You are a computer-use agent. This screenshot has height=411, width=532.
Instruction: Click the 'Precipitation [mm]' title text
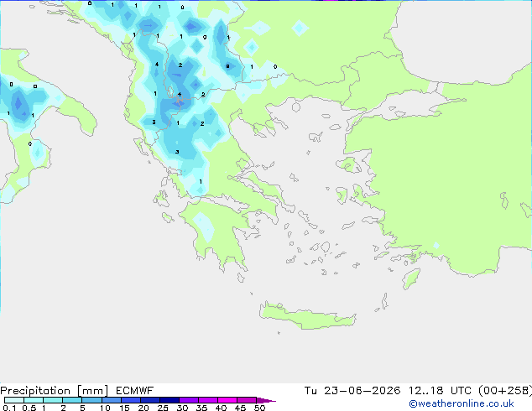coord(55,391)
